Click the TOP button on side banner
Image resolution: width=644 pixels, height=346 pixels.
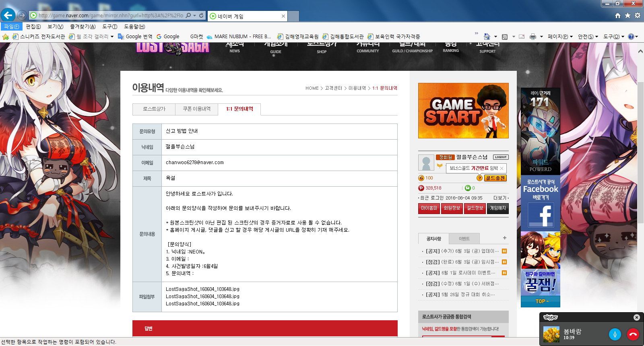coord(541,301)
